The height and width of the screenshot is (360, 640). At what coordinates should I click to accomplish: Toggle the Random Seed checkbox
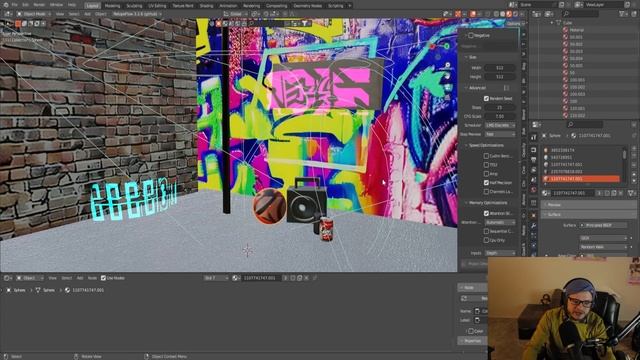486,98
